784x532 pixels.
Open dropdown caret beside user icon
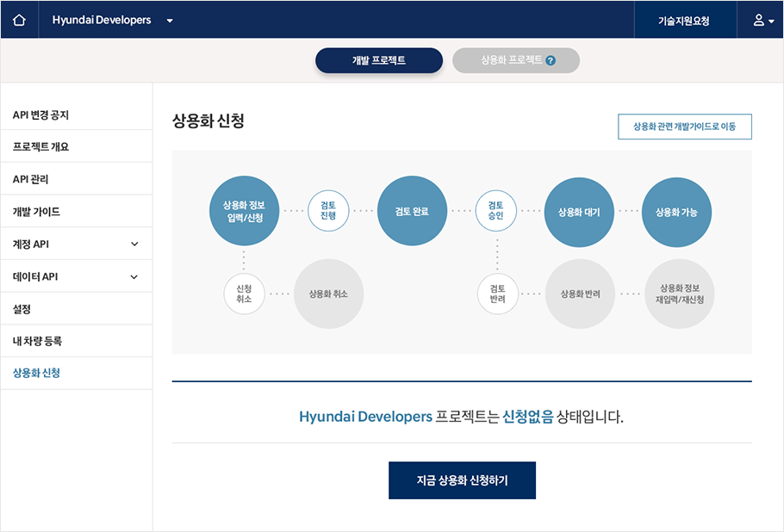coord(771,22)
